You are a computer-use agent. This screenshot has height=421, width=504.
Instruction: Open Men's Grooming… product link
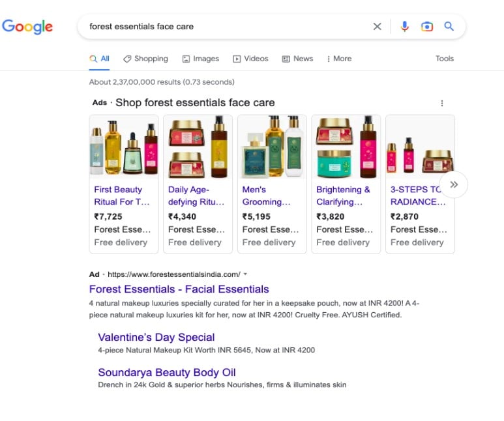click(x=266, y=196)
